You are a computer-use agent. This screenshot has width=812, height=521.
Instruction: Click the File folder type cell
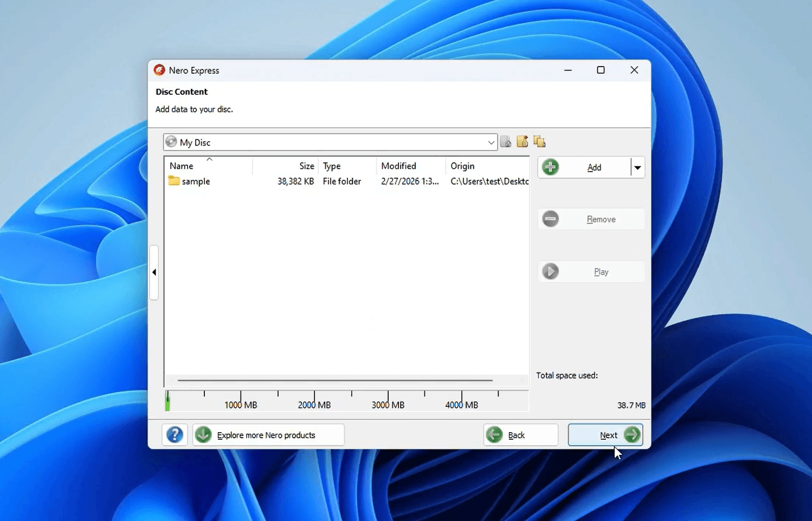(x=342, y=181)
